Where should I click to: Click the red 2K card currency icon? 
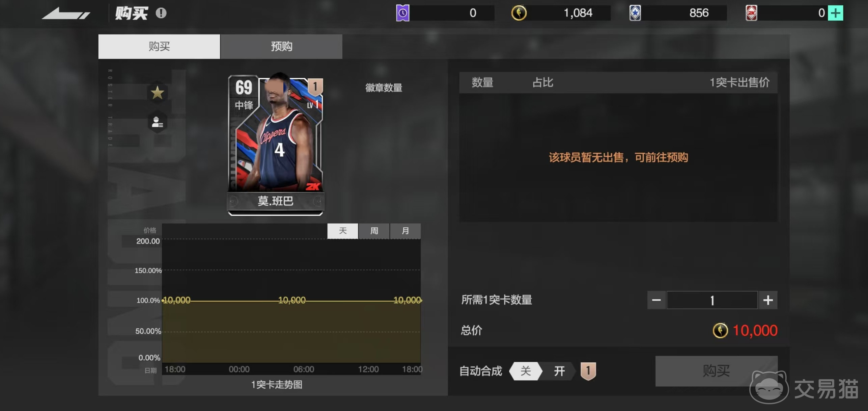click(x=751, y=13)
